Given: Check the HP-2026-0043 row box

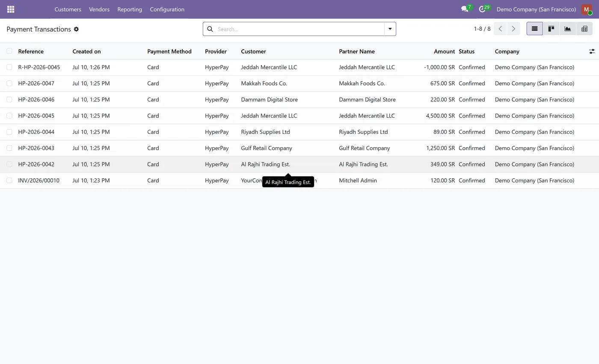Looking at the screenshot, I should (9, 148).
